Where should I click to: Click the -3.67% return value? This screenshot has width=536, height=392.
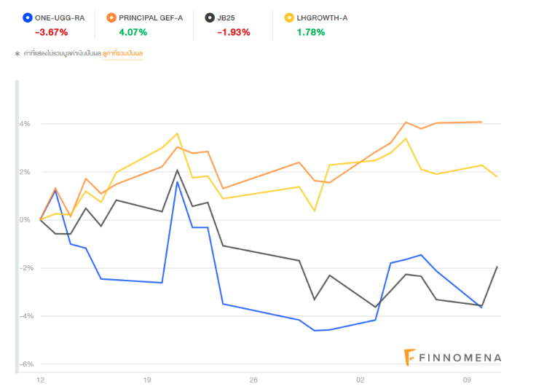point(51,32)
